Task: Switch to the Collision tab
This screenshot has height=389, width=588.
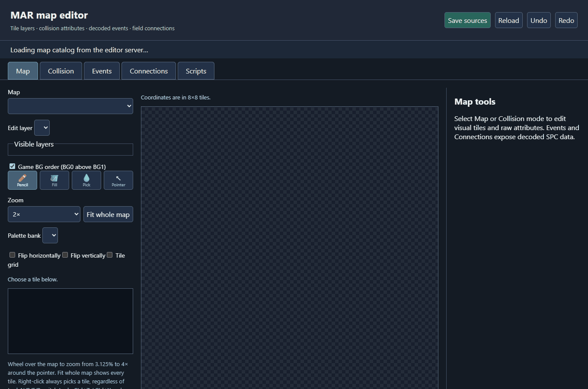Action: pos(61,71)
